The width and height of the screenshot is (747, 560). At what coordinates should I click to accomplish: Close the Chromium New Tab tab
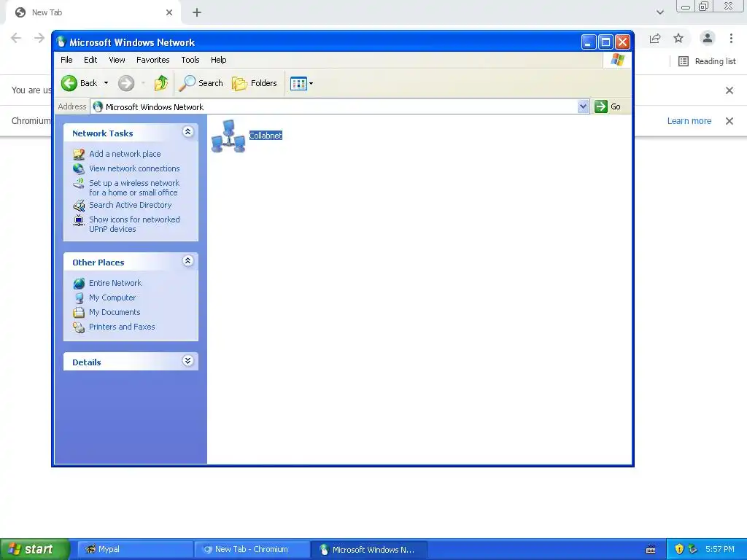(x=169, y=12)
